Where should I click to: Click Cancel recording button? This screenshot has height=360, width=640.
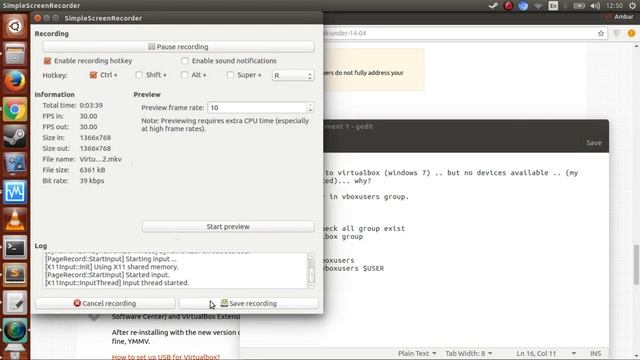[105, 303]
